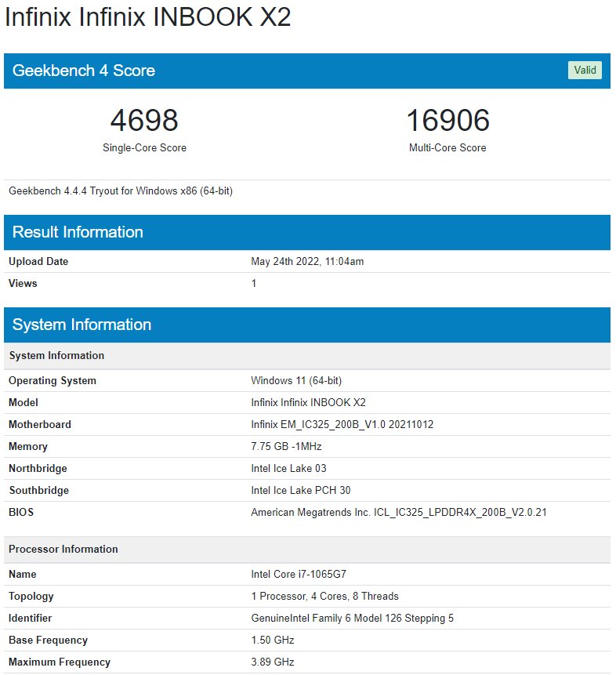Select the American Megatrends BIOS version value
Screen dimensions: 616x675
[x=399, y=512]
